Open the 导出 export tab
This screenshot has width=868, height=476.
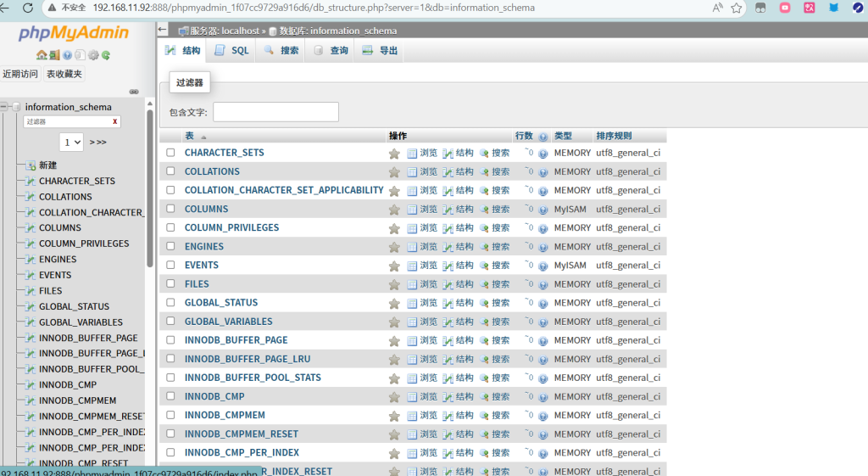pyautogui.click(x=380, y=51)
